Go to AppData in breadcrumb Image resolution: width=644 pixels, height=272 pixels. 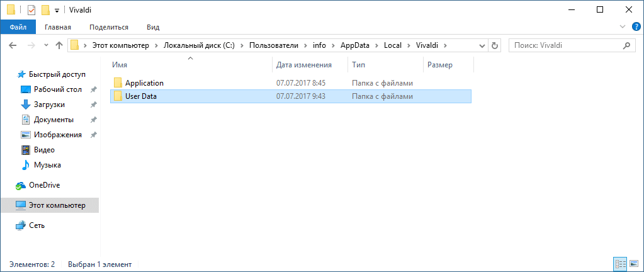coord(355,45)
